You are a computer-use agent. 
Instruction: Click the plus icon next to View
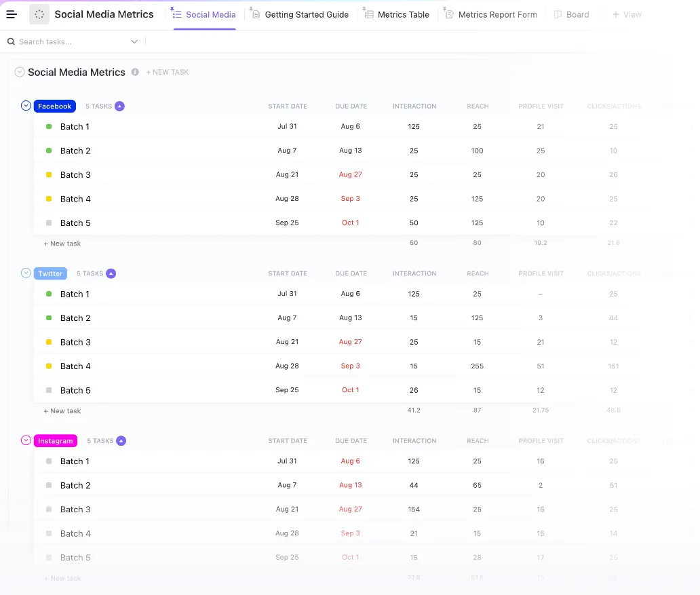pyautogui.click(x=616, y=14)
